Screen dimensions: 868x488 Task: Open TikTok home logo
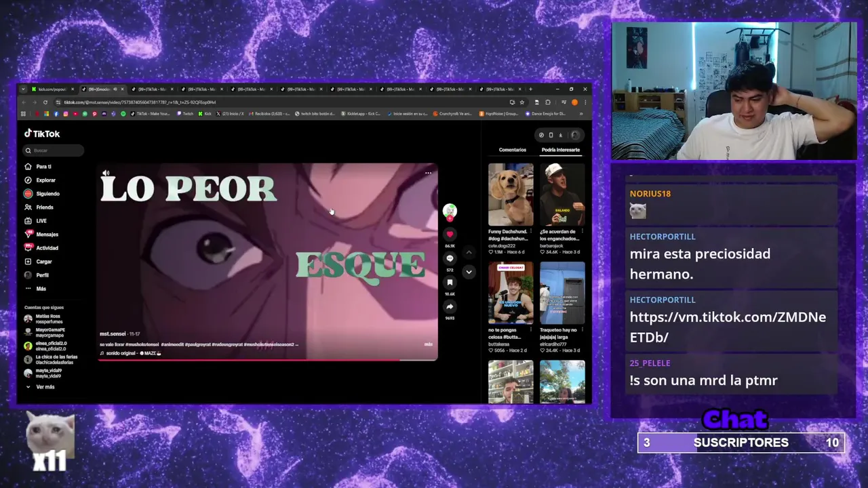pyautogui.click(x=42, y=134)
